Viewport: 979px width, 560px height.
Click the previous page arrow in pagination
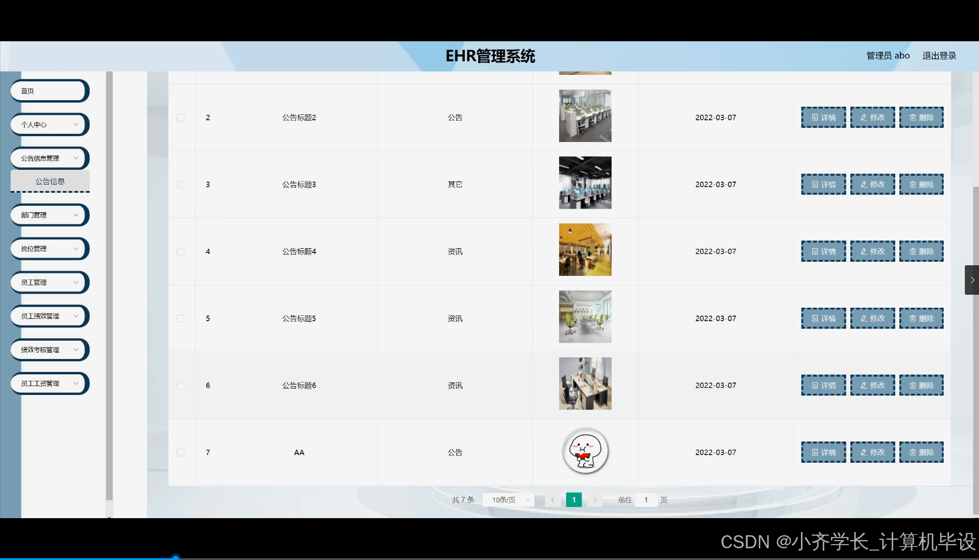coord(552,499)
